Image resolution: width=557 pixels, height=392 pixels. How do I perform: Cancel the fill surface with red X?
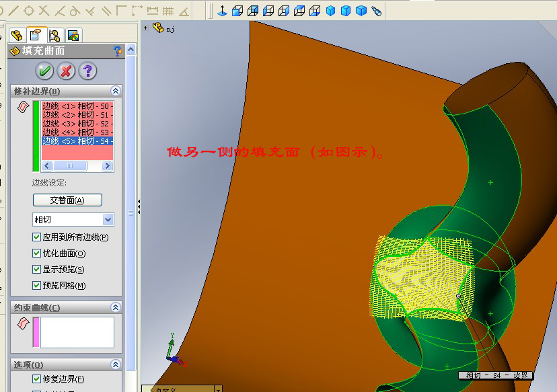66,71
